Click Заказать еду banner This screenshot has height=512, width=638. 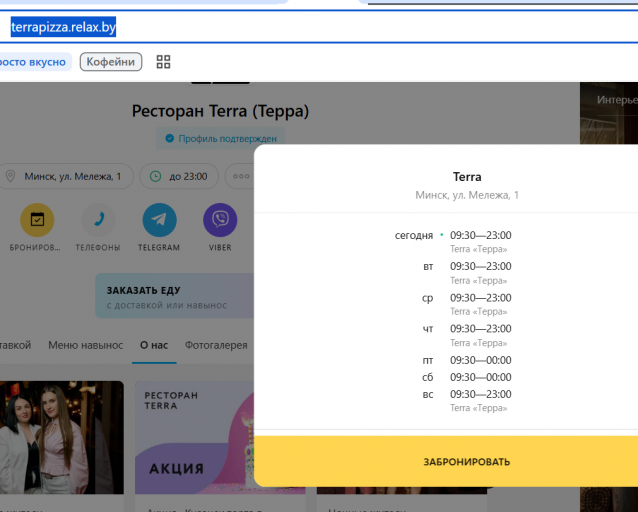(x=175, y=296)
